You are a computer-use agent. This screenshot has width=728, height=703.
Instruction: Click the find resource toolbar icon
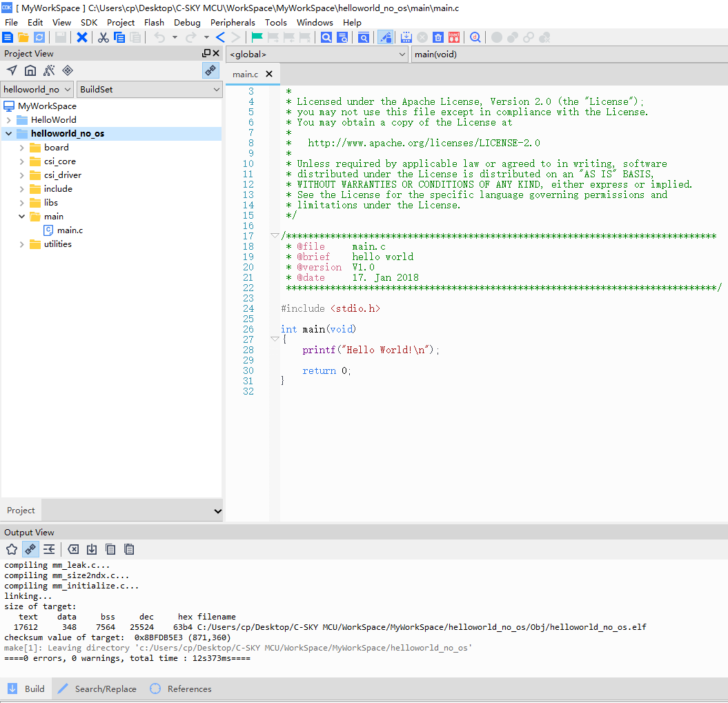[364, 38]
